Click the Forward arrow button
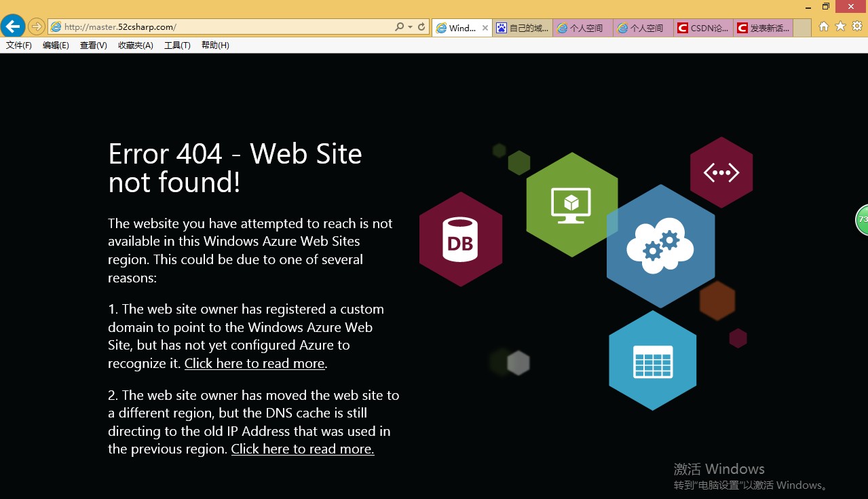This screenshot has height=499, width=868. pos(37,27)
